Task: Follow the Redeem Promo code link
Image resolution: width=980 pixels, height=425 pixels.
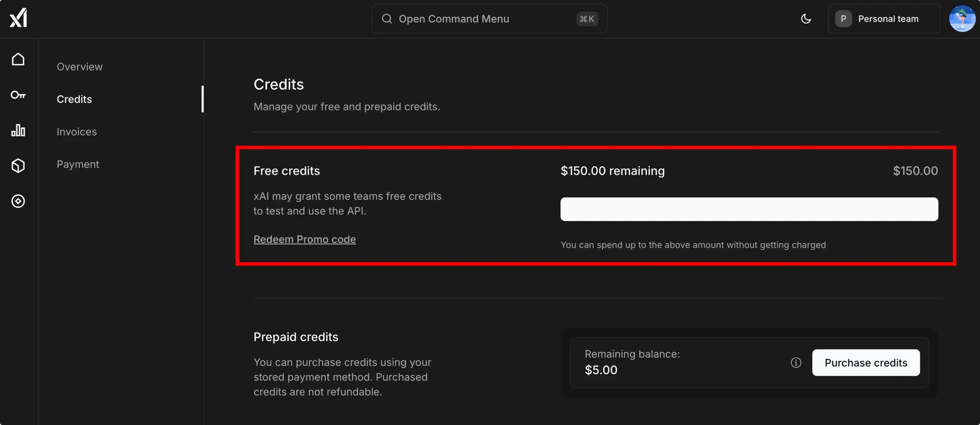Action: click(305, 239)
